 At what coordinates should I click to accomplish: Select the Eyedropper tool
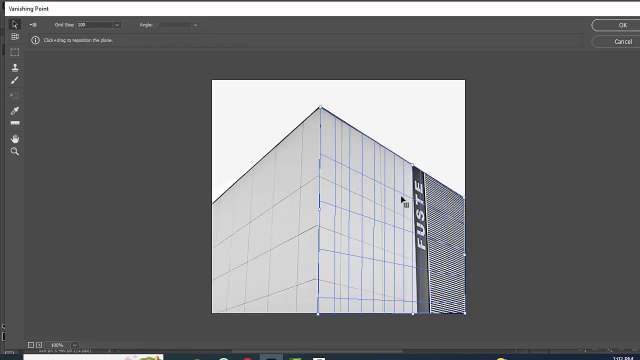pyautogui.click(x=15, y=111)
